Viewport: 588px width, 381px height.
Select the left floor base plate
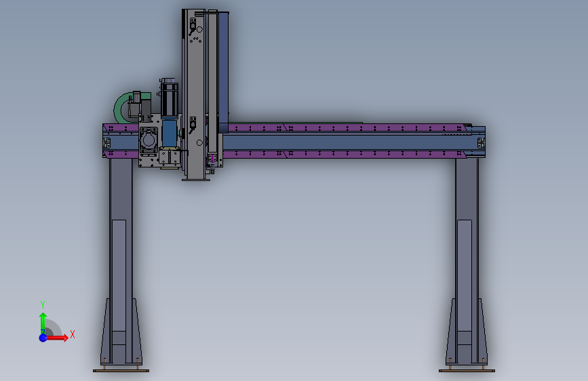[121, 371]
